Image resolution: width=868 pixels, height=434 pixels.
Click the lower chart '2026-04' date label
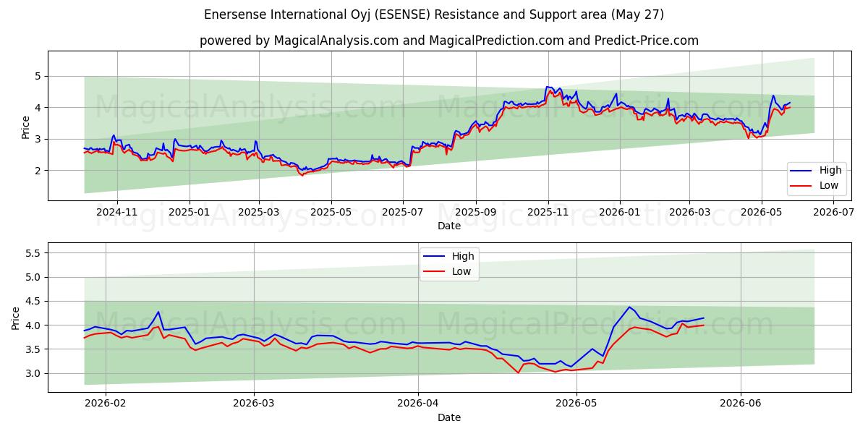coord(419,404)
